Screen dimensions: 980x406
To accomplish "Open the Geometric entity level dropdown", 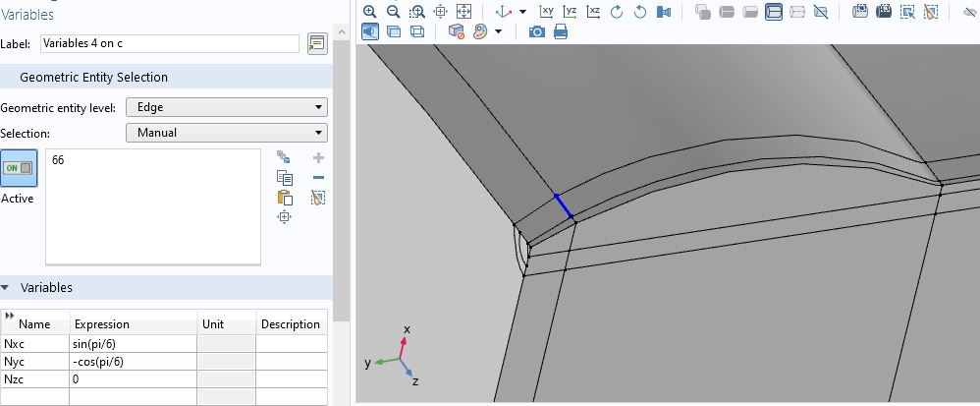I will 226,108.
